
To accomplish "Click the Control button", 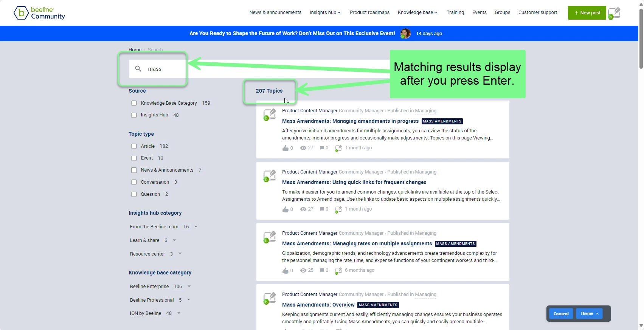I will tap(561, 314).
